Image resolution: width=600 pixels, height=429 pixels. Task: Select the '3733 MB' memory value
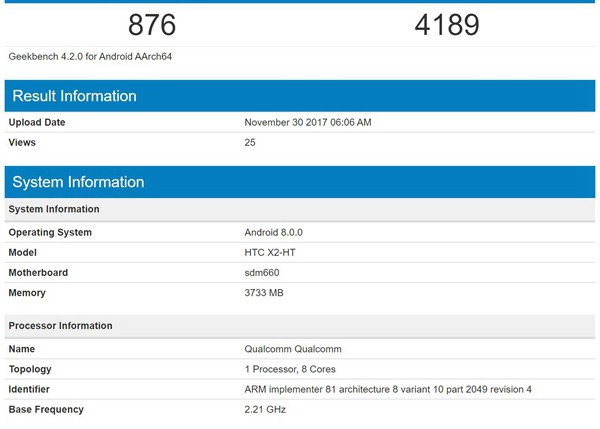[x=264, y=293]
